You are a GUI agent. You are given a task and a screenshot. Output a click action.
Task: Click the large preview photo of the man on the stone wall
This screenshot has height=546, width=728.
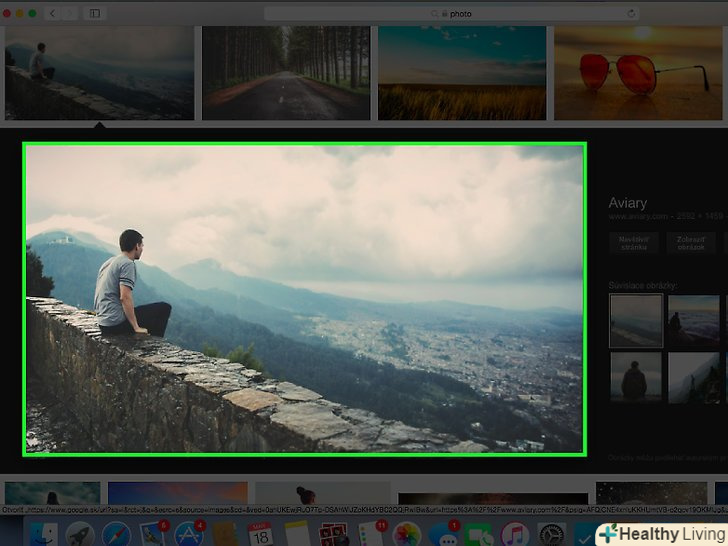click(305, 299)
